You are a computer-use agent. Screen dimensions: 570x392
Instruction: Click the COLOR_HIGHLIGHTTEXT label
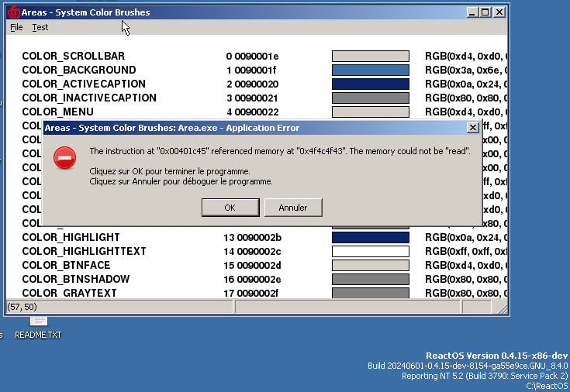coord(84,251)
